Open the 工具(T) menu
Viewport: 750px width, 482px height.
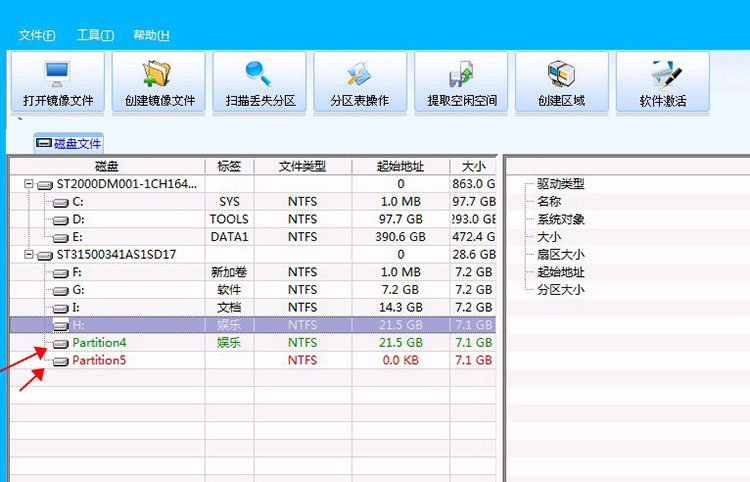(x=95, y=35)
